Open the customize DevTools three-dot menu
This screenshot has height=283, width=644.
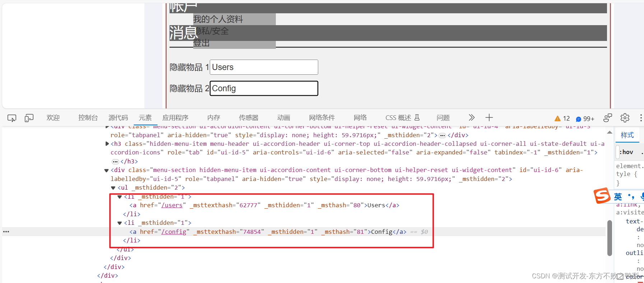coord(641,118)
